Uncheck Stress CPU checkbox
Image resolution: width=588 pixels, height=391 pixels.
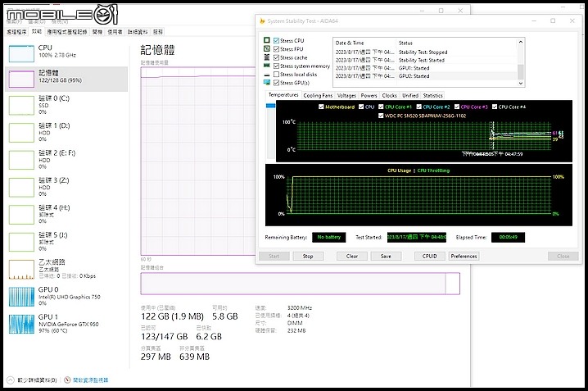coord(276,40)
